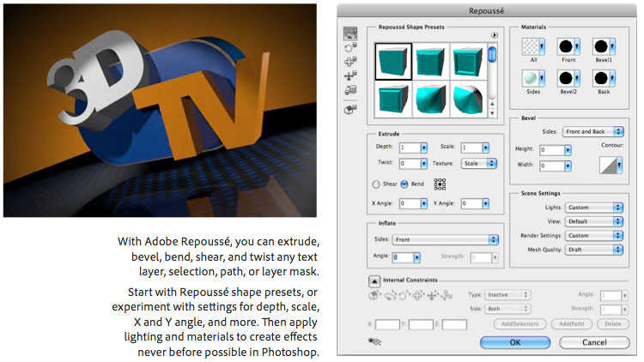Click the constraint Delete button

tap(613, 324)
